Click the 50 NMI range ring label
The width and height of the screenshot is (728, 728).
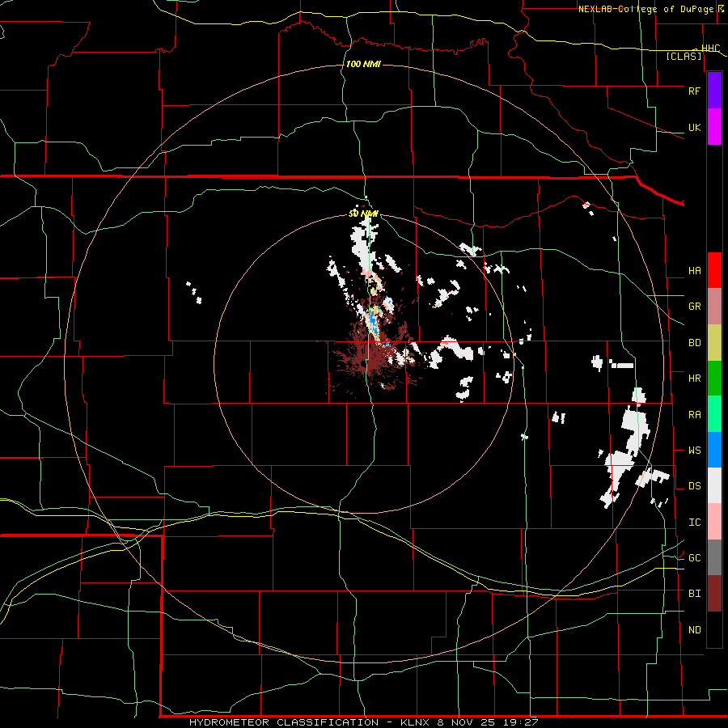coord(363,214)
